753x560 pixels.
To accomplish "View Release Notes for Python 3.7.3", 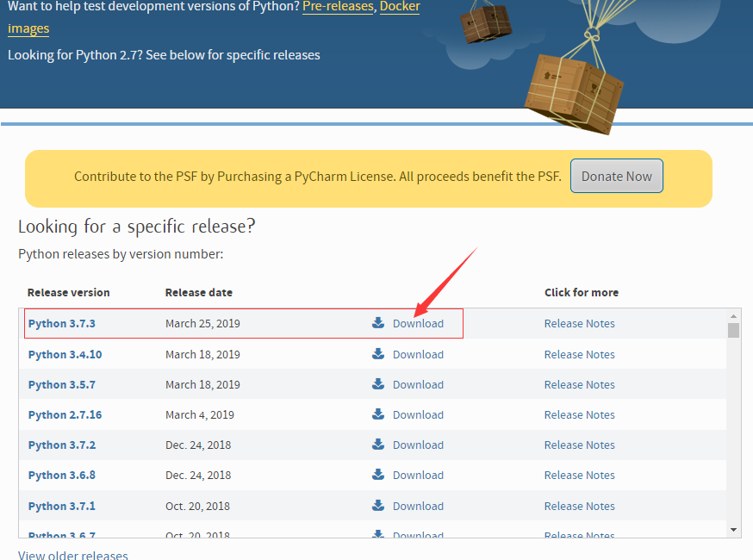I will 580,324.
